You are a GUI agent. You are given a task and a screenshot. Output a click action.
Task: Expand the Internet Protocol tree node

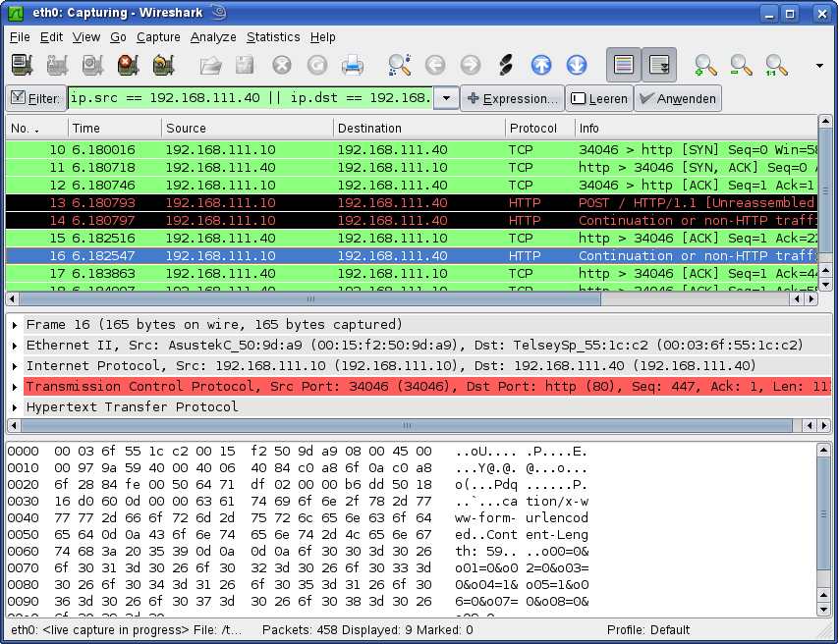15,366
